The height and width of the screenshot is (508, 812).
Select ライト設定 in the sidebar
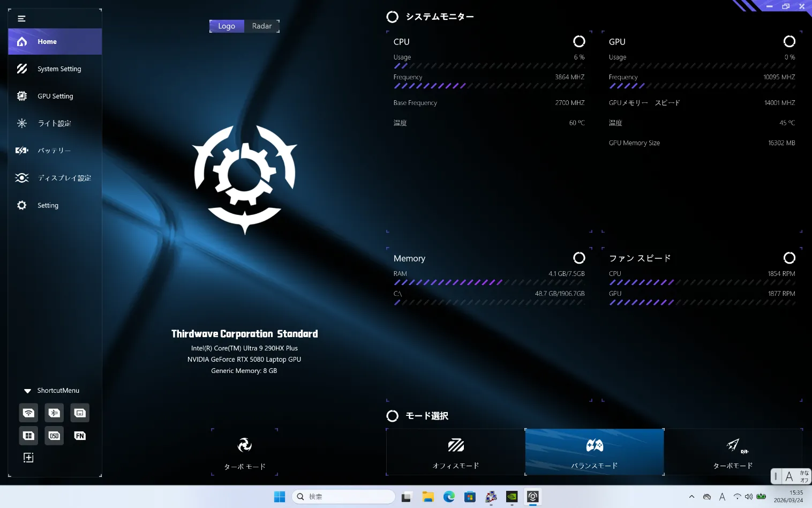[x=54, y=123]
